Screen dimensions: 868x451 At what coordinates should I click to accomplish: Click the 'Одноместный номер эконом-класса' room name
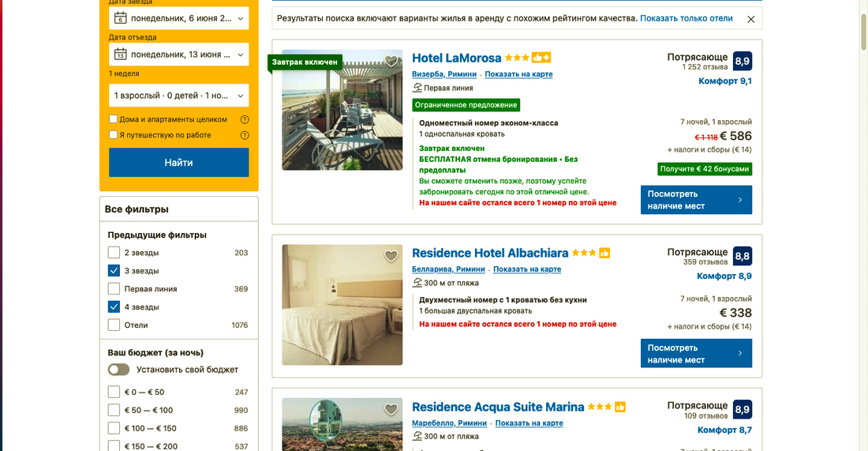pyautogui.click(x=488, y=123)
